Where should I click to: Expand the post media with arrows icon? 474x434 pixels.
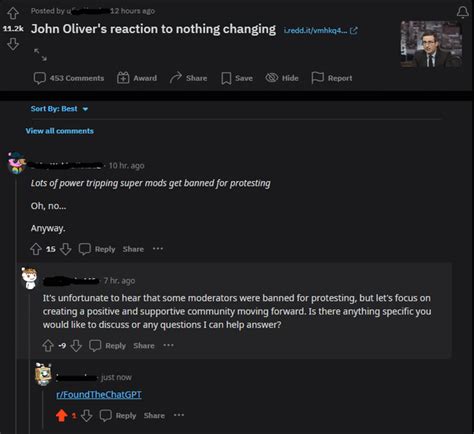pos(40,54)
